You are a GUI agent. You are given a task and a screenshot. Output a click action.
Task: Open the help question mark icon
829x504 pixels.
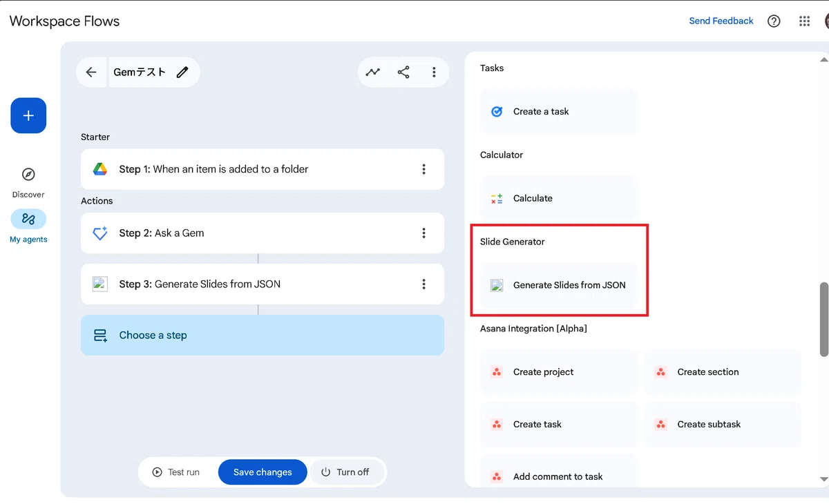click(x=774, y=21)
